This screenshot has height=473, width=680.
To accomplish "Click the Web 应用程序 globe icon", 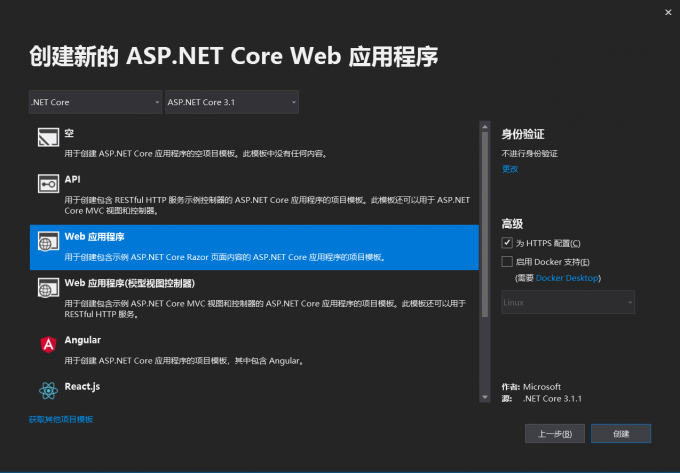I will pos(47,242).
